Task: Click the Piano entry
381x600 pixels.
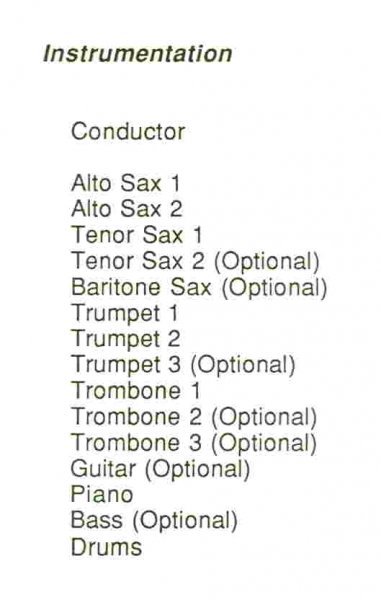Action: pos(102,494)
